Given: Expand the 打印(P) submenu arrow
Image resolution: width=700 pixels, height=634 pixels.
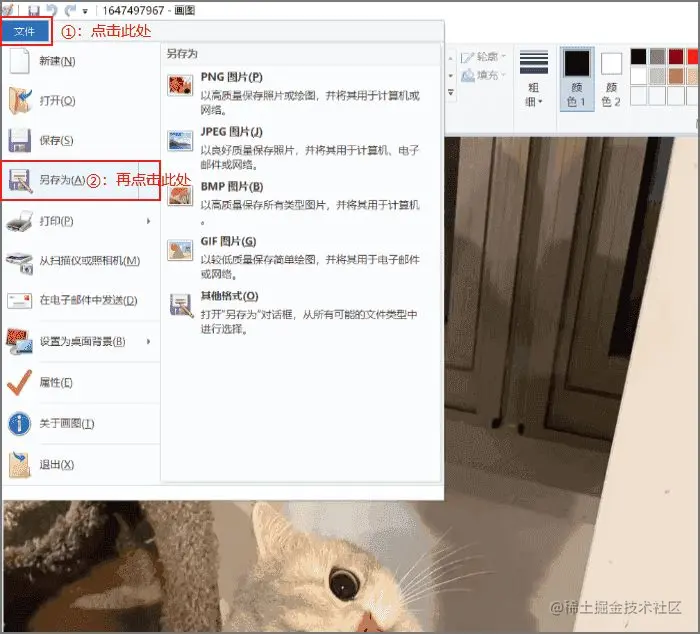Looking at the screenshot, I should click(x=149, y=221).
